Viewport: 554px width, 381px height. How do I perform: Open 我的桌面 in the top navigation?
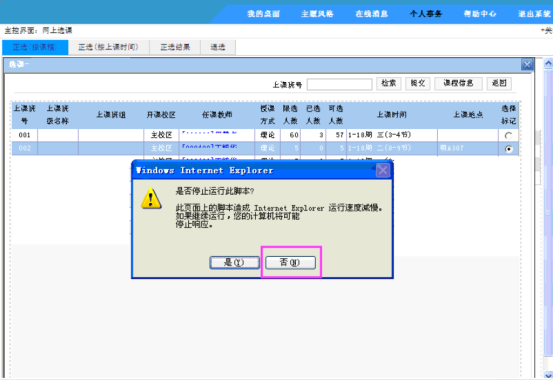pyautogui.click(x=264, y=14)
